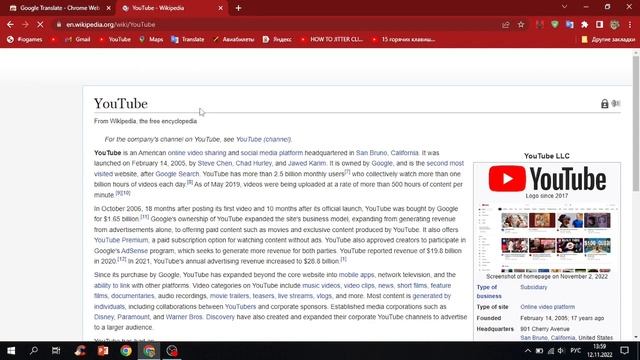Open the #iogames bookmark

(25, 40)
